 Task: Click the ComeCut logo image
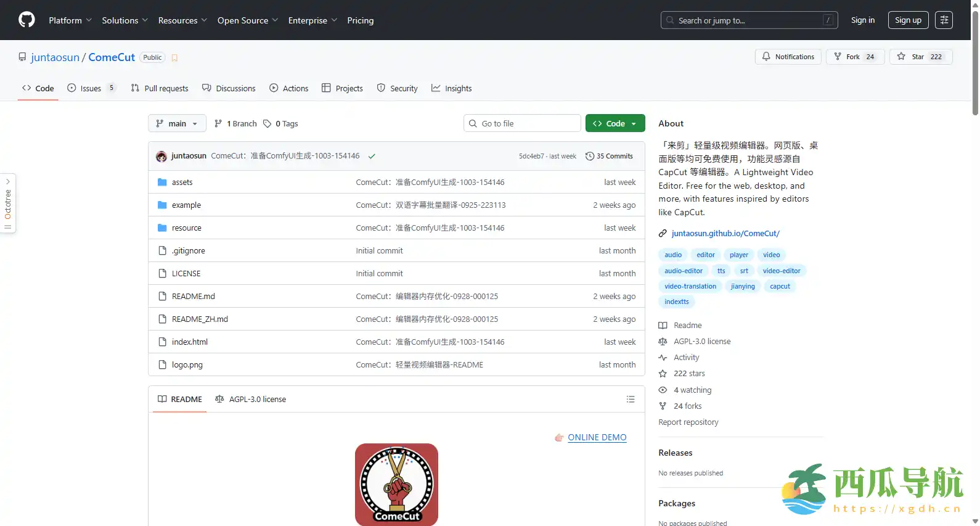tap(396, 484)
